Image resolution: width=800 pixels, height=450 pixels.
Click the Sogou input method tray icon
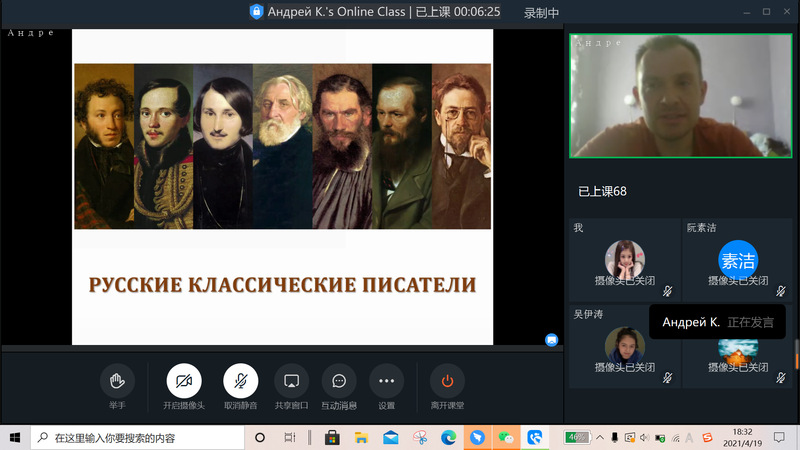pos(707,438)
